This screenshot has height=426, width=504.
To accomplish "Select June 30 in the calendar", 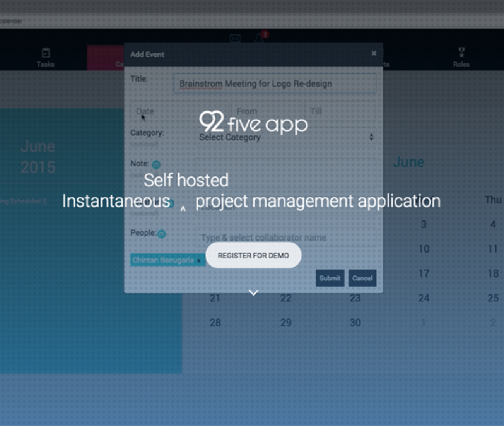I will tap(355, 322).
